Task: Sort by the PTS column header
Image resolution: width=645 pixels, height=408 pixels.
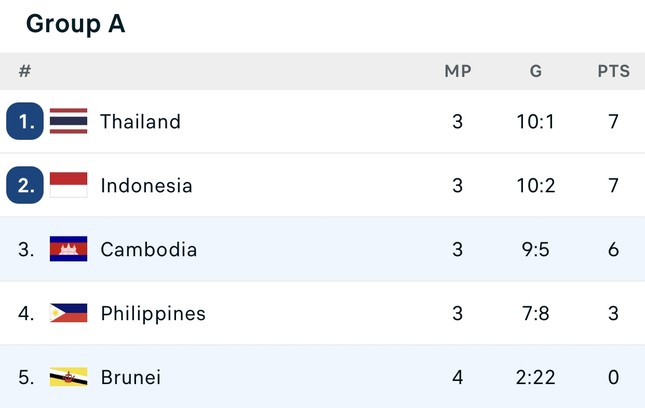Action: [613, 72]
